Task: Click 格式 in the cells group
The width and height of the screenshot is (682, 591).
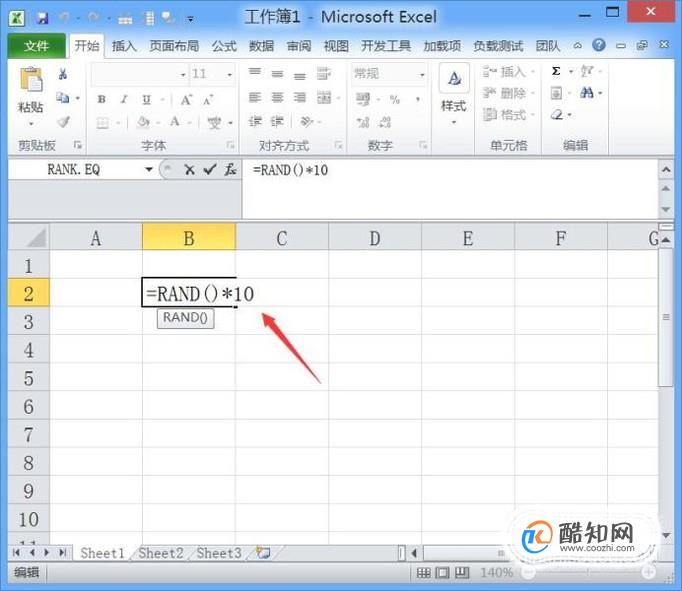Action: tap(508, 115)
